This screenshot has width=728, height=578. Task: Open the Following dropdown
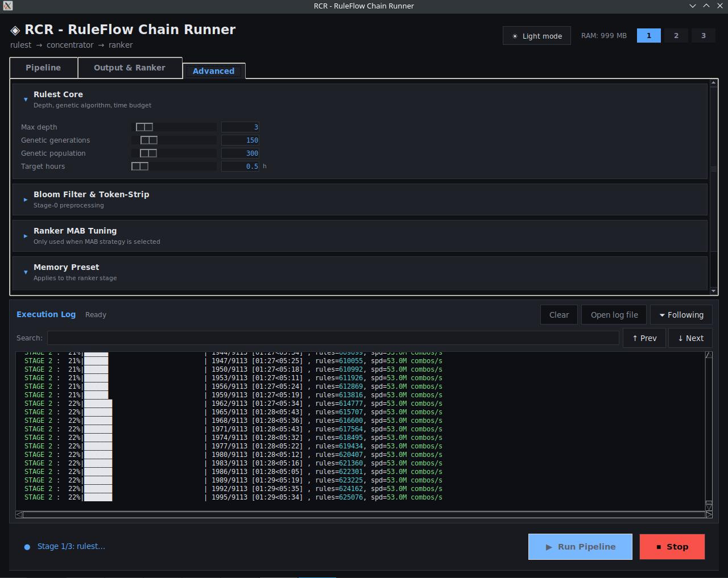pos(681,315)
